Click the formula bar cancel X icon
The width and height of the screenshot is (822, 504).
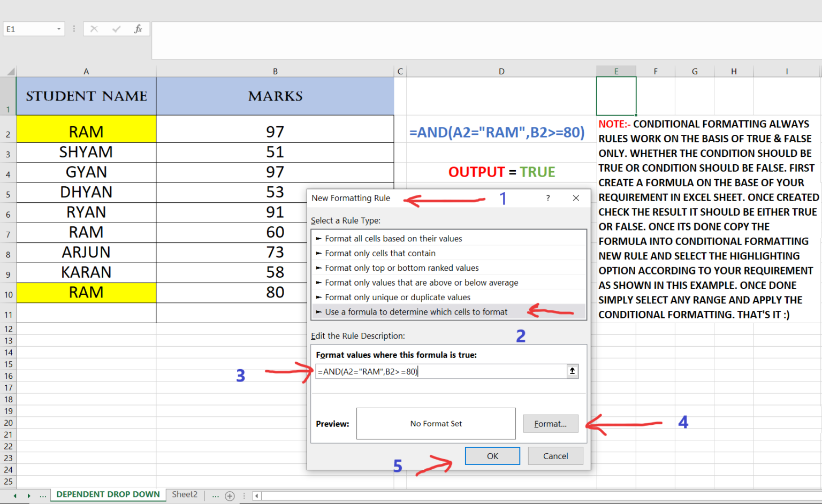94,29
